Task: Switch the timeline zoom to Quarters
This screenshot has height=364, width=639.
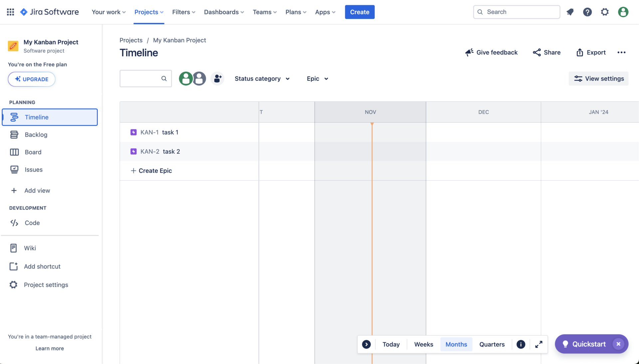Action: click(x=492, y=344)
